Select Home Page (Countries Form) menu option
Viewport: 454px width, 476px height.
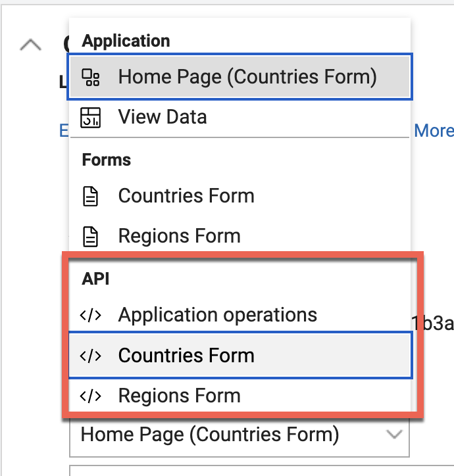click(247, 78)
